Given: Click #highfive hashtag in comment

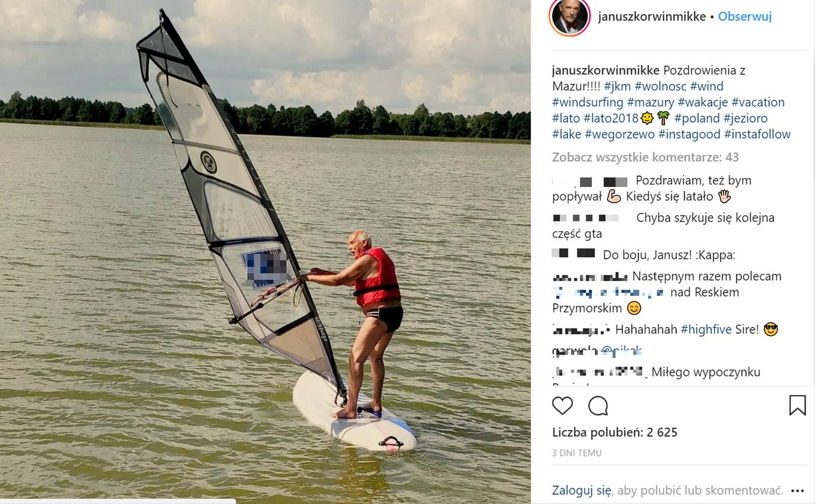Looking at the screenshot, I should [x=706, y=329].
